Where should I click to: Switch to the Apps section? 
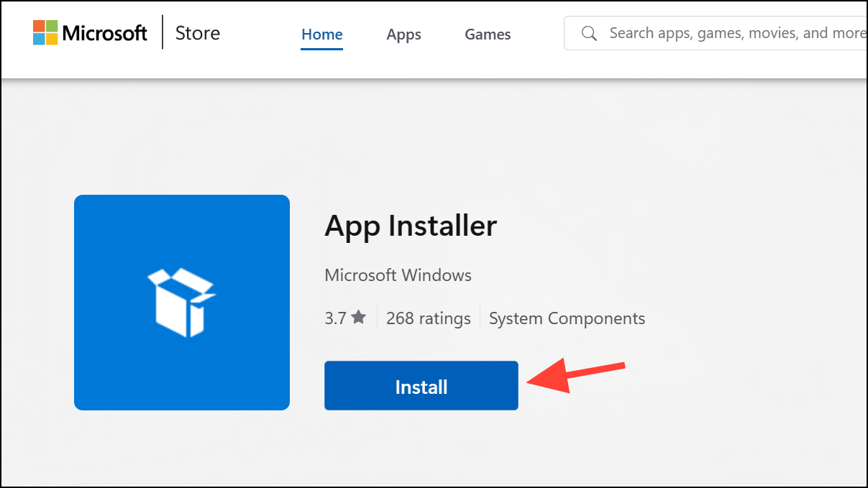click(x=403, y=34)
